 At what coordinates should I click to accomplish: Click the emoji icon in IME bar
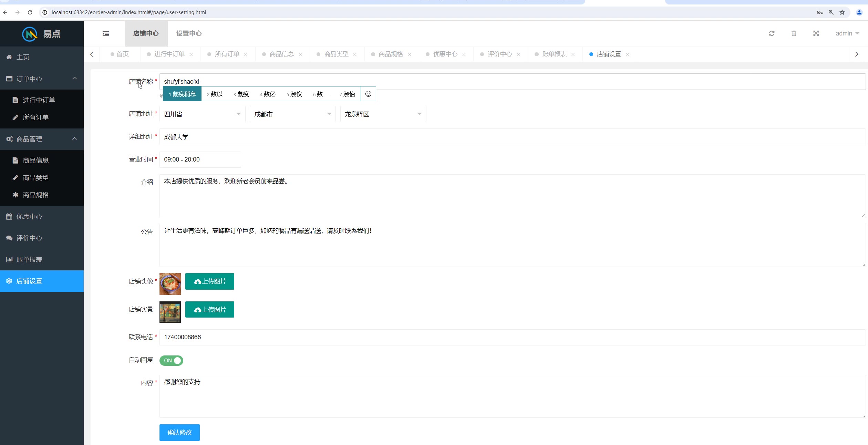coord(368,94)
